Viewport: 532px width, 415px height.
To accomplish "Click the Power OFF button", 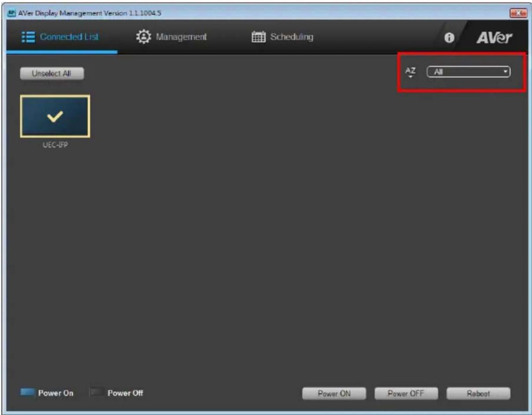I will tap(406, 393).
